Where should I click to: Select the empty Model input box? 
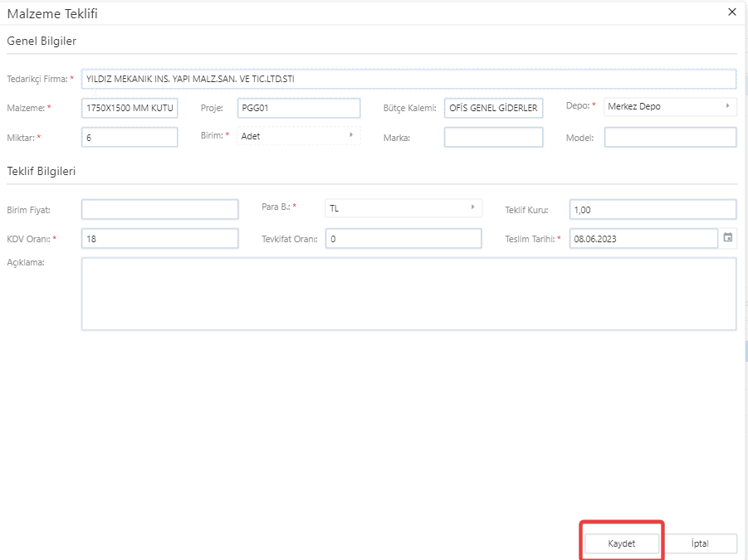tap(670, 138)
